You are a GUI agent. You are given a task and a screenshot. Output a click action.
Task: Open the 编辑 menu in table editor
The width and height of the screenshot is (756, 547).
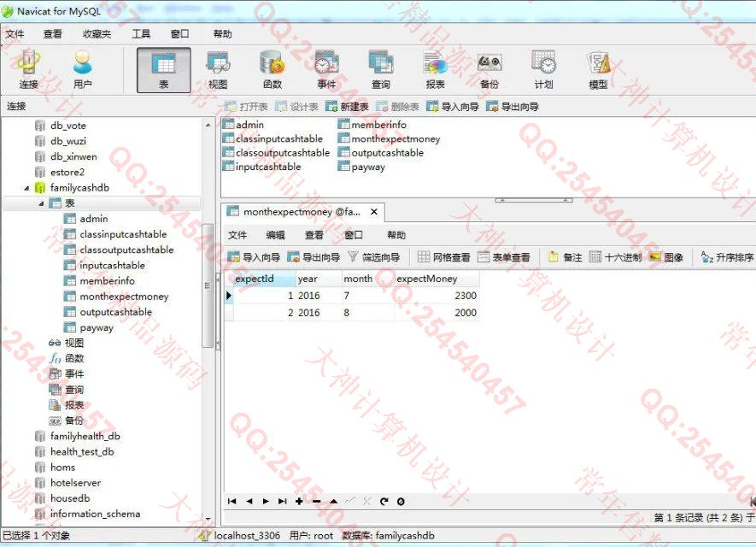276,235
